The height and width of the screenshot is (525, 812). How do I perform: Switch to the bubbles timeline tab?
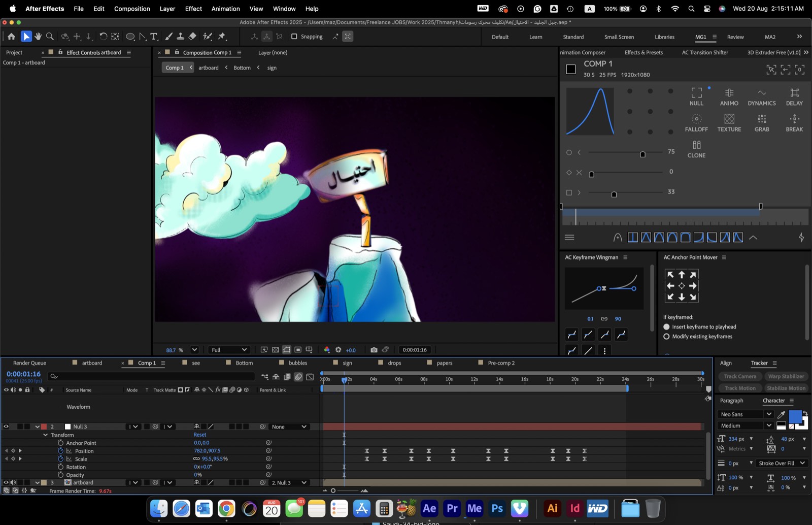[298, 363]
